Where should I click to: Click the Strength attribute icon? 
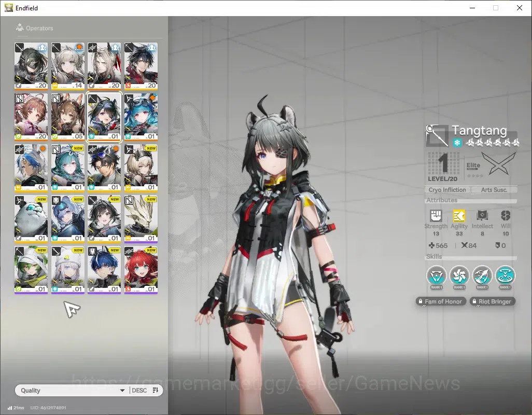tap(436, 216)
